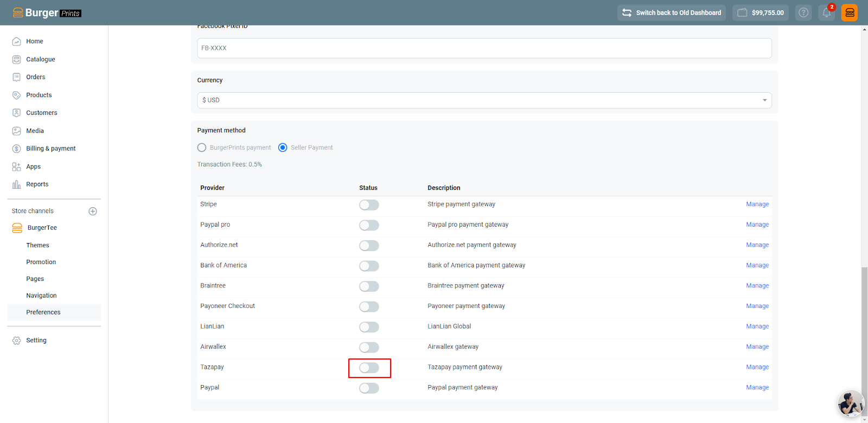This screenshot has width=868, height=423.
Task: Toggle the LianLian provider switch
Action: 369,327
